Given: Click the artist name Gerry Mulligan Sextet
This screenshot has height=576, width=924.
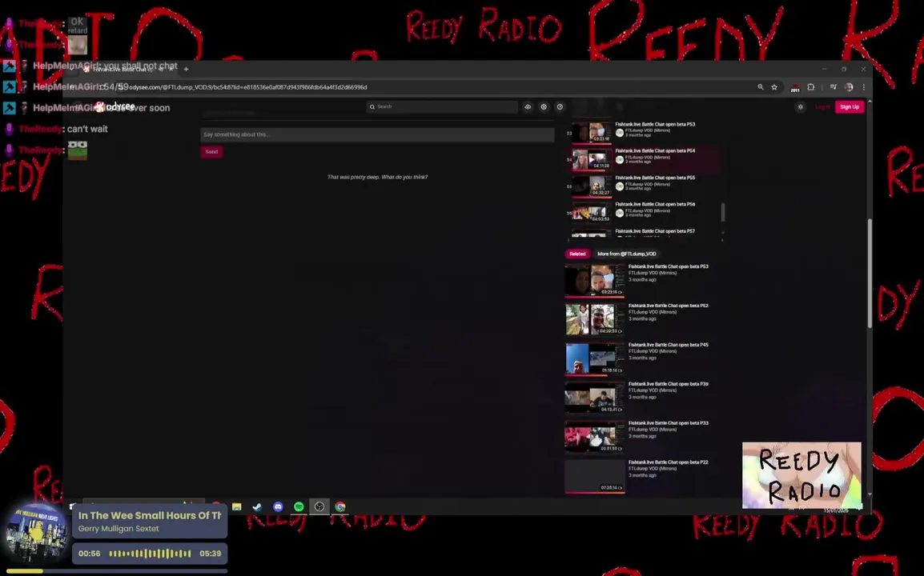Looking at the screenshot, I should [119, 528].
